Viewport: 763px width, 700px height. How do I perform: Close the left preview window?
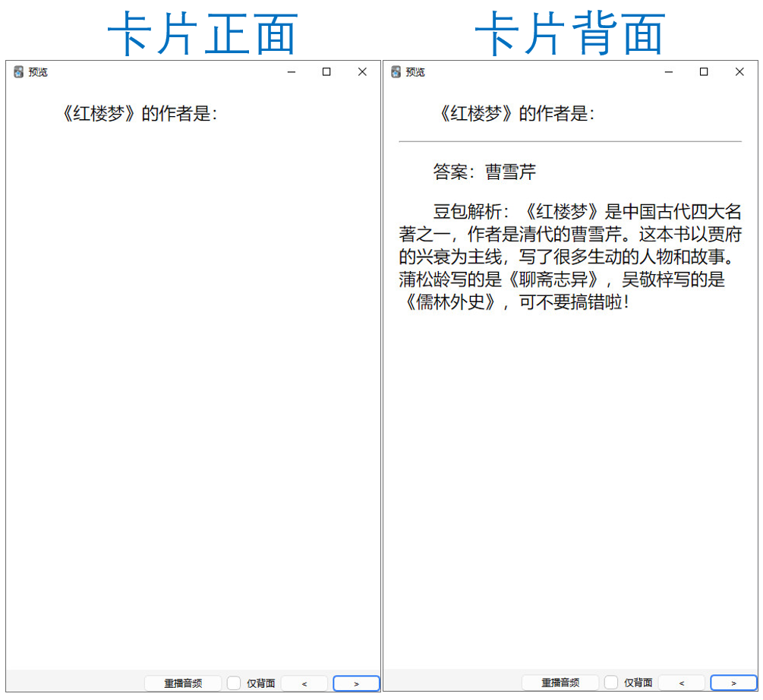coord(362,72)
